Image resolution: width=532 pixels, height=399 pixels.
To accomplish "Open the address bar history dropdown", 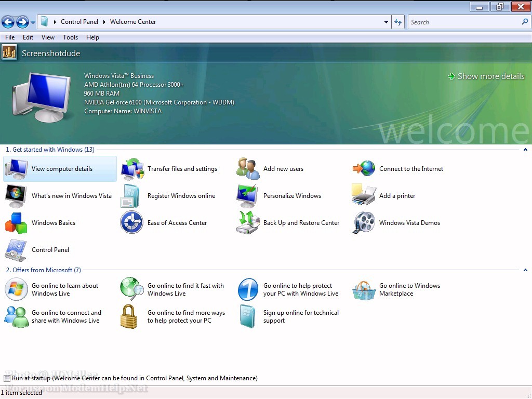I will (x=386, y=22).
